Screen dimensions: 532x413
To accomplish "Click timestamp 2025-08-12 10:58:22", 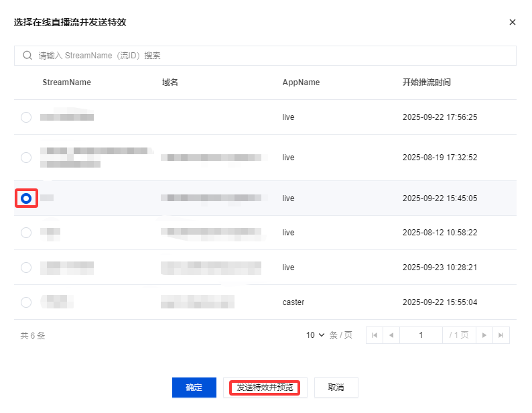I will tap(440, 233).
